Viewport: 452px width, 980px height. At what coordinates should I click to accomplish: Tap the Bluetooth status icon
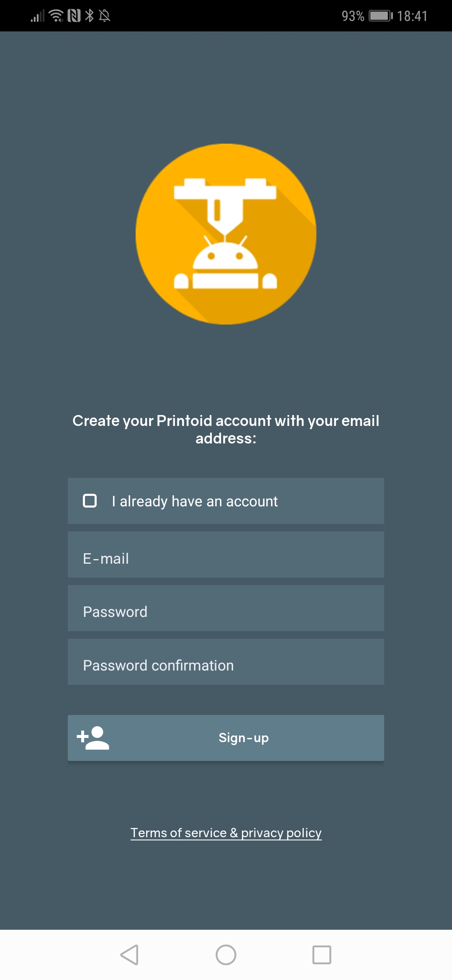pyautogui.click(x=89, y=16)
